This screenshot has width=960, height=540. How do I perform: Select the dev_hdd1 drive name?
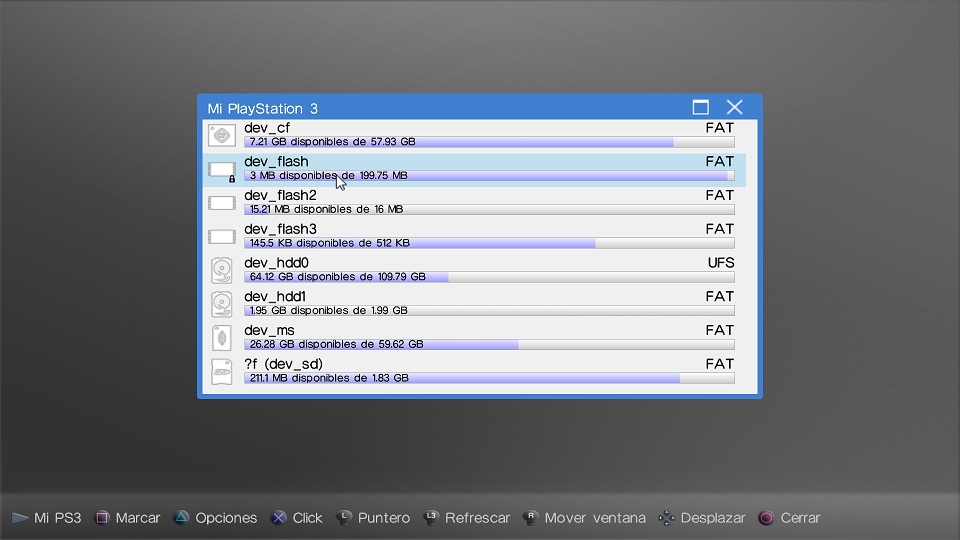point(275,296)
